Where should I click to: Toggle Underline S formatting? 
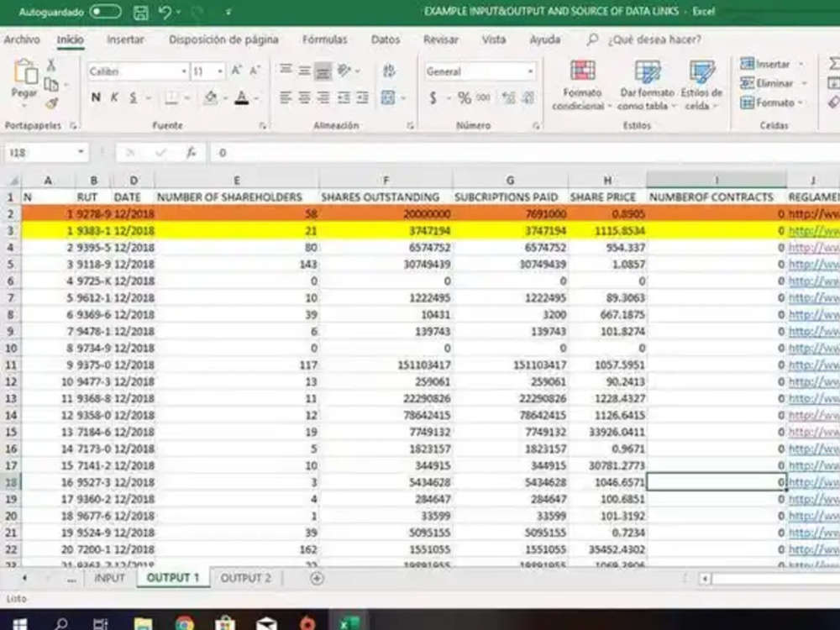tap(134, 97)
